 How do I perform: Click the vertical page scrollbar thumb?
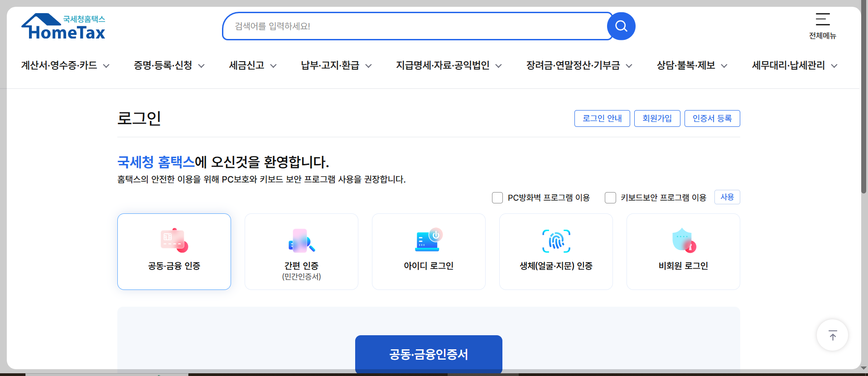[864, 97]
